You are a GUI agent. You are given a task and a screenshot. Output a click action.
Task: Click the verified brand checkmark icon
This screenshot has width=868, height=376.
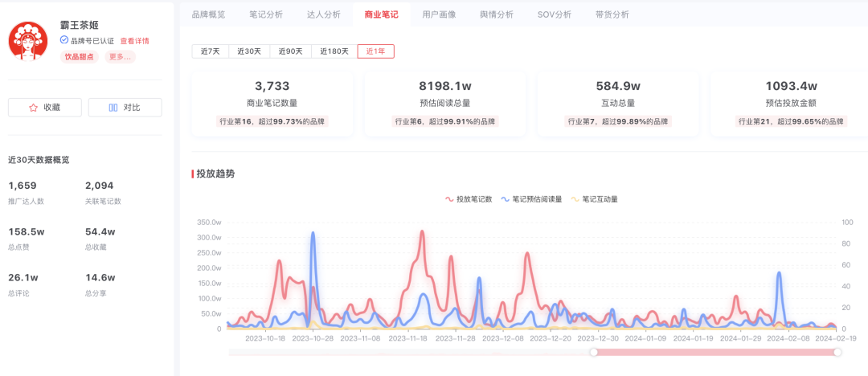coord(63,40)
